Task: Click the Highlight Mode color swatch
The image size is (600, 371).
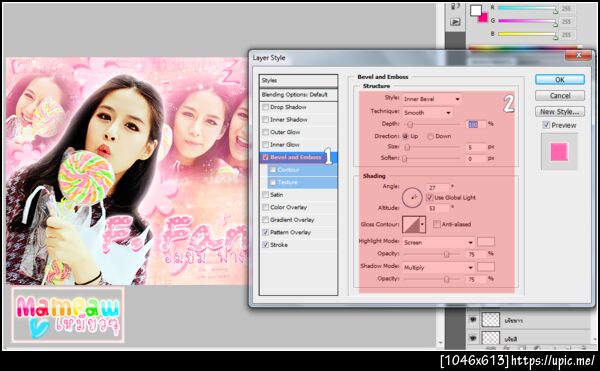Action: (x=486, y=242)
